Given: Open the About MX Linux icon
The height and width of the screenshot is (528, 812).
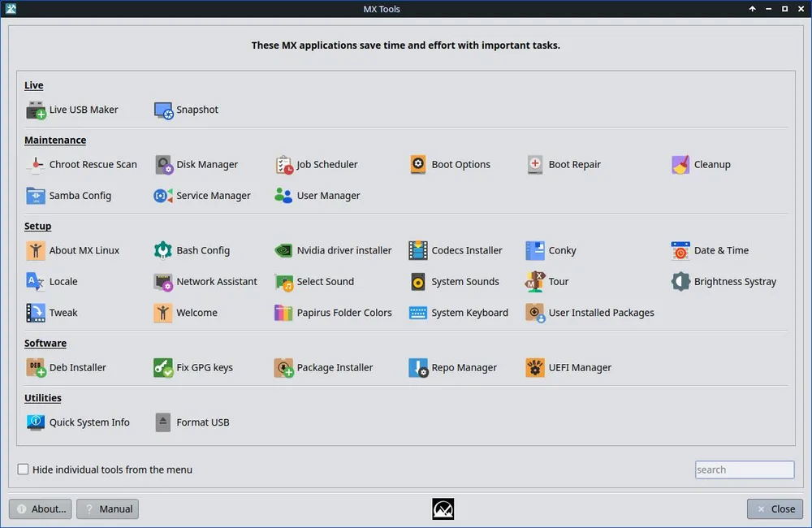Looking at the screenshot, I should [36, 251].
